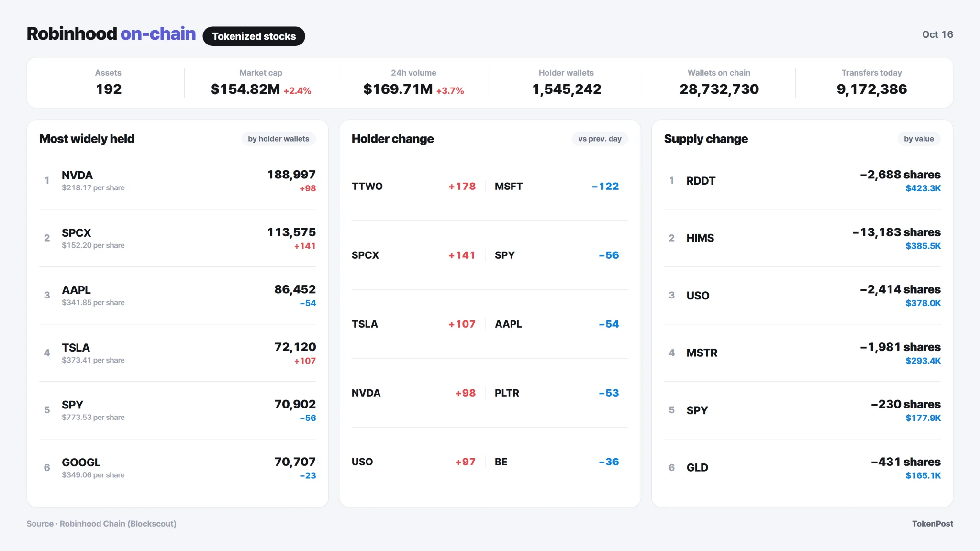Click the 'by value' tag
The width and height of the screenshot is (980, 551).
[919, 139]
